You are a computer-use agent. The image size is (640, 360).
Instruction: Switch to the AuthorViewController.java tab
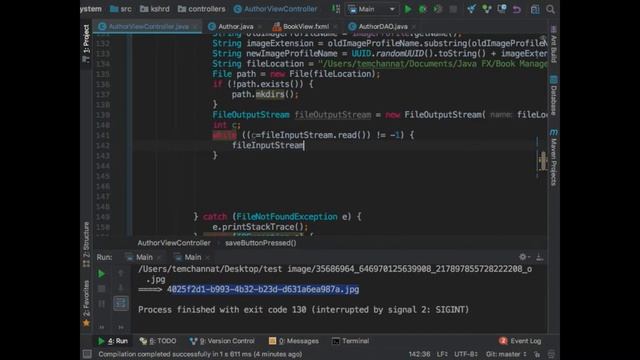pos(148,27)
